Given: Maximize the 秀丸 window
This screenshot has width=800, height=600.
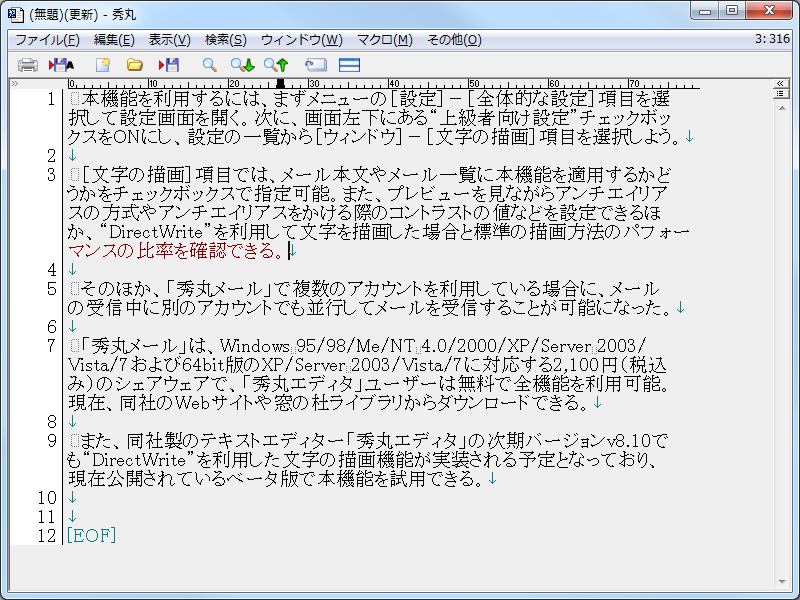Looking at the screenshot, I should 732,11.
